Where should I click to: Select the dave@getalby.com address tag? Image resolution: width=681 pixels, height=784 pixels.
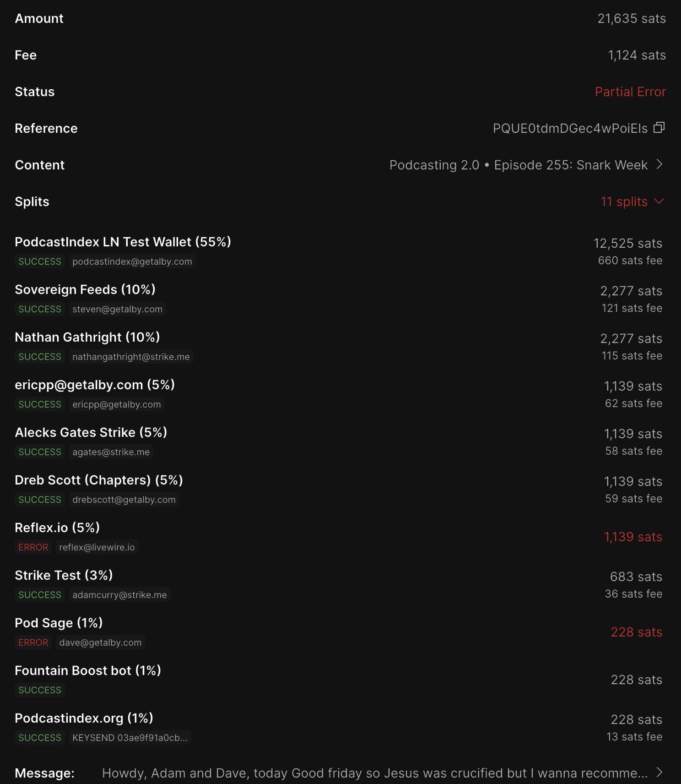coord(100,642)
